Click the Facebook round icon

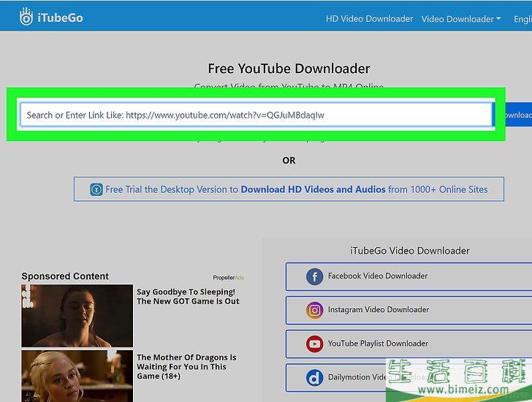coord(314,276)
